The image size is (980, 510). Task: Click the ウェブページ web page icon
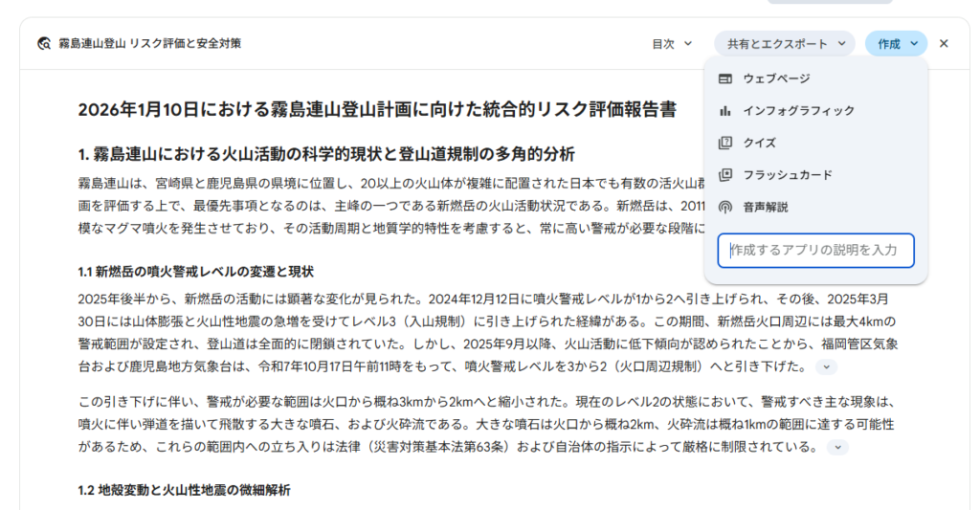coord(725,78)
